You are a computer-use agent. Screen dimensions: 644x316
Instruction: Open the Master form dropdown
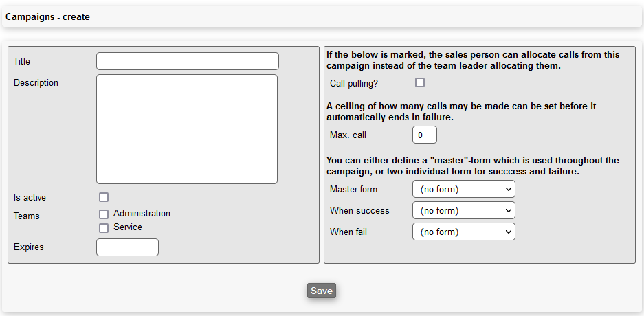point(463,189)
